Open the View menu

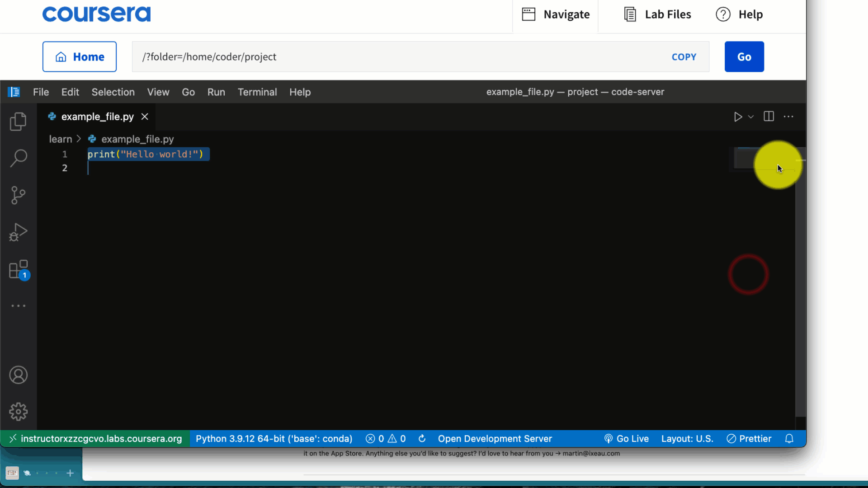pos(158,92)
